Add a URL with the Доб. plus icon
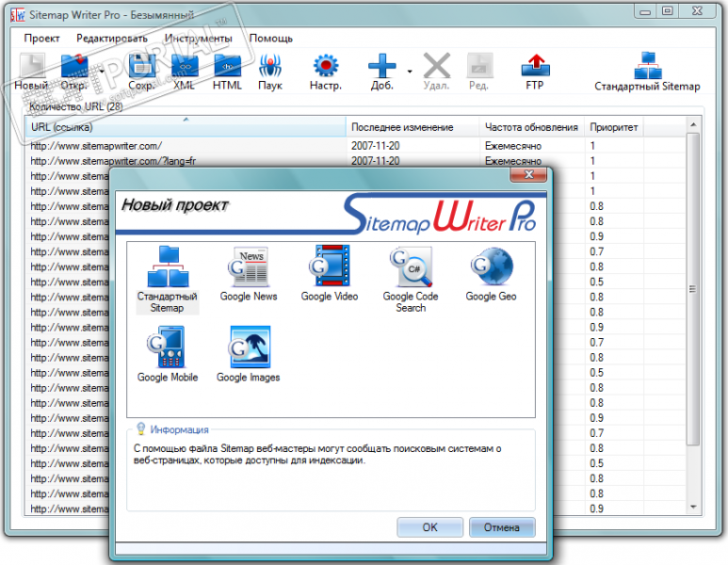This screenshot has width=728, height=565. coord(382,72)
